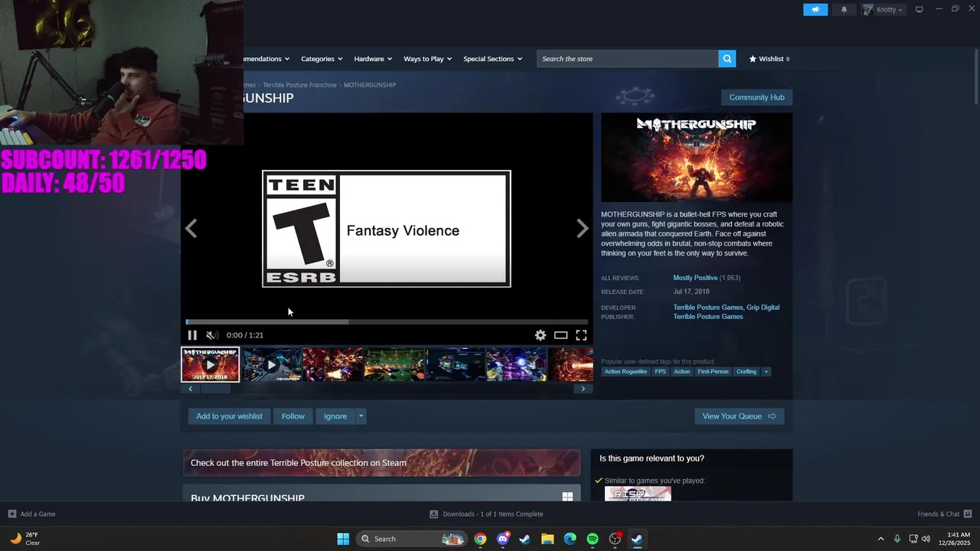The height and width of the screenshot is (551, 980).
Task: Open Microsoft Edge from taskbar
Action: (x=570, y=539)
